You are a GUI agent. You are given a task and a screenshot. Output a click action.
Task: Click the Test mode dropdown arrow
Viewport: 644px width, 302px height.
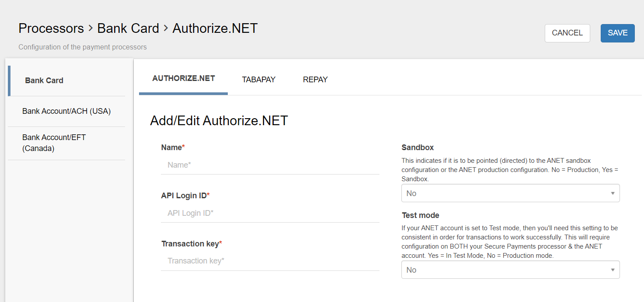click(x=613, y=270)
